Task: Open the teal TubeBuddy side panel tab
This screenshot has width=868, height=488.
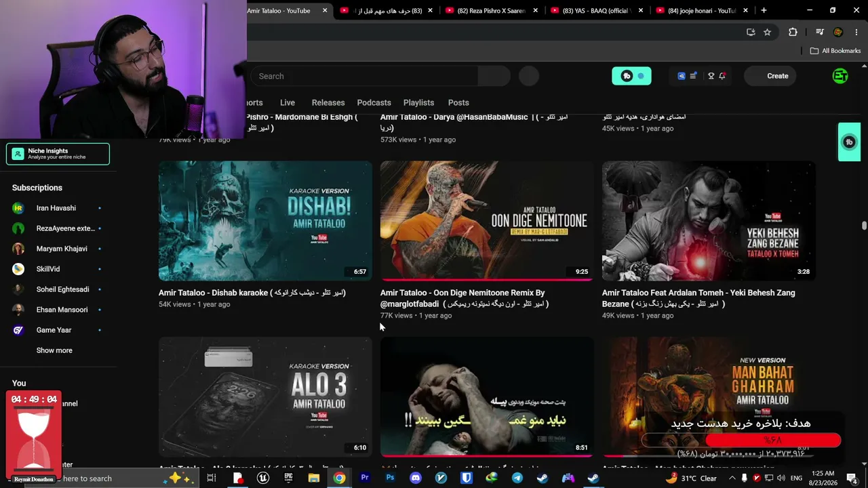Action: [x=849, y=142]
